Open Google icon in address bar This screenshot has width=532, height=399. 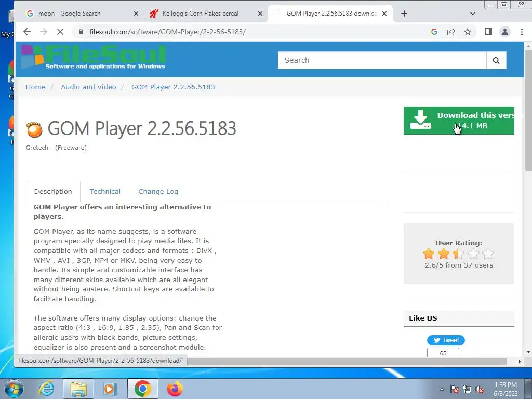point(434,32)
